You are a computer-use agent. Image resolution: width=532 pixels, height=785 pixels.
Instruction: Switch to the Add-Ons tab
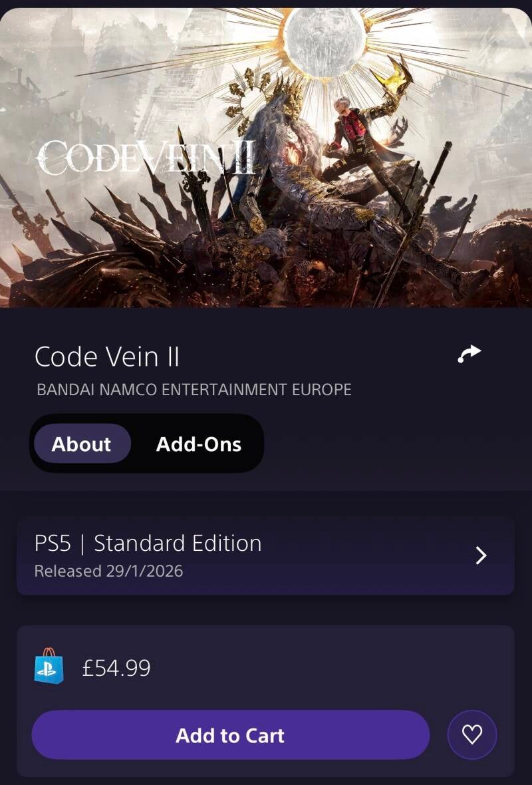click(x=198, y=444)
